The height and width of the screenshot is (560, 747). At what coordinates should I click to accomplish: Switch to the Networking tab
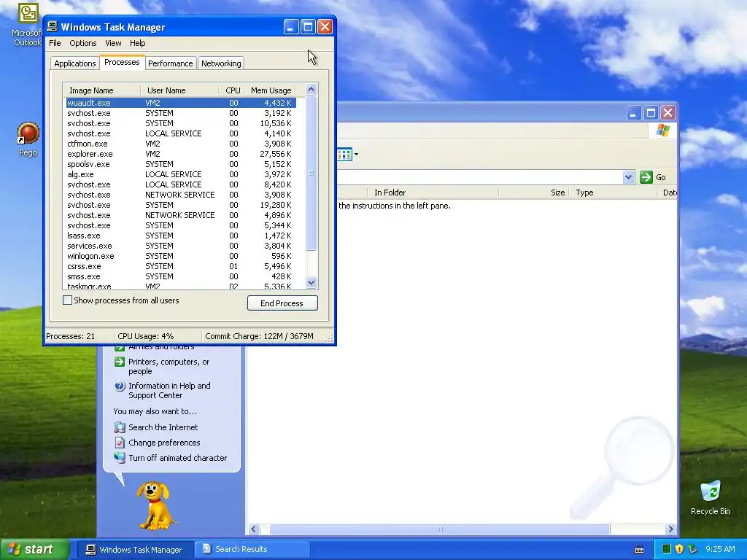[221, 63]
